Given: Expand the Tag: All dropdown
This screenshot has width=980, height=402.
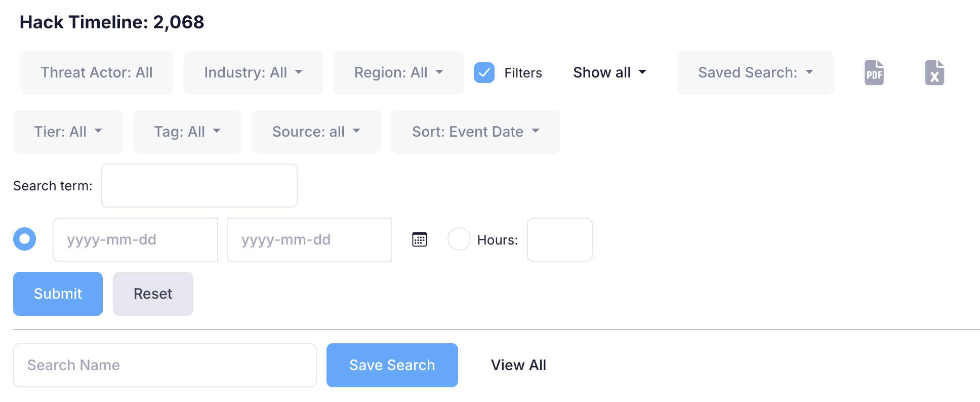Looking at the screenshot, I should tap(187, 132).
